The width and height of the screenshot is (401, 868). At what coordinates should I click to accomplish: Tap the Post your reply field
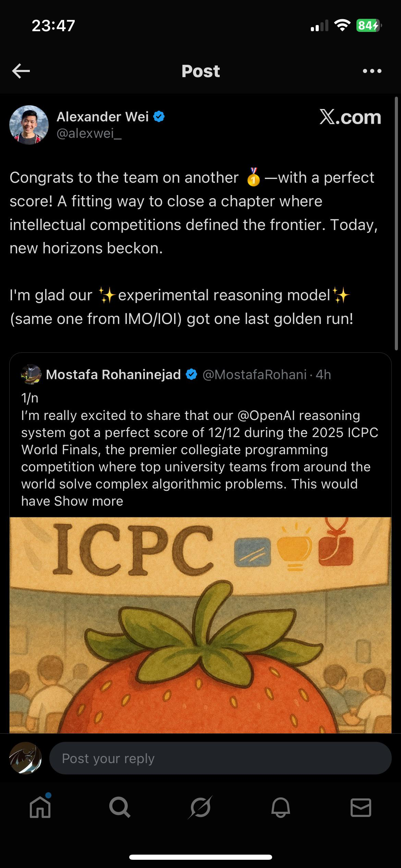220,758
